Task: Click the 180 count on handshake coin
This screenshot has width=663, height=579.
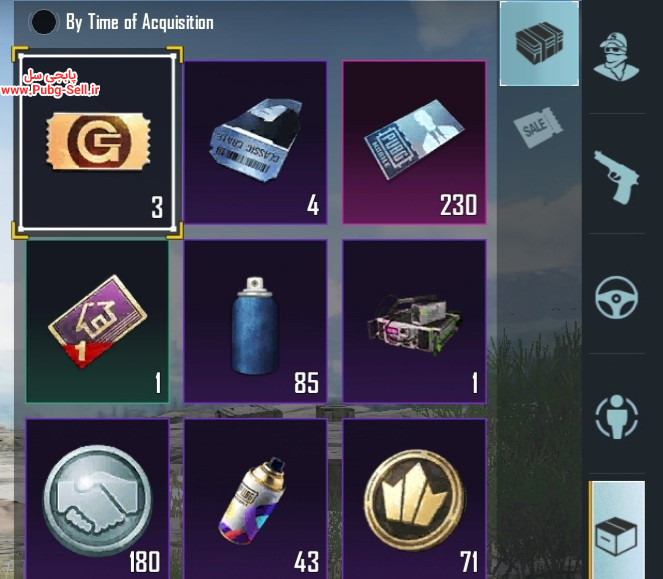Action: pos(144,562)
